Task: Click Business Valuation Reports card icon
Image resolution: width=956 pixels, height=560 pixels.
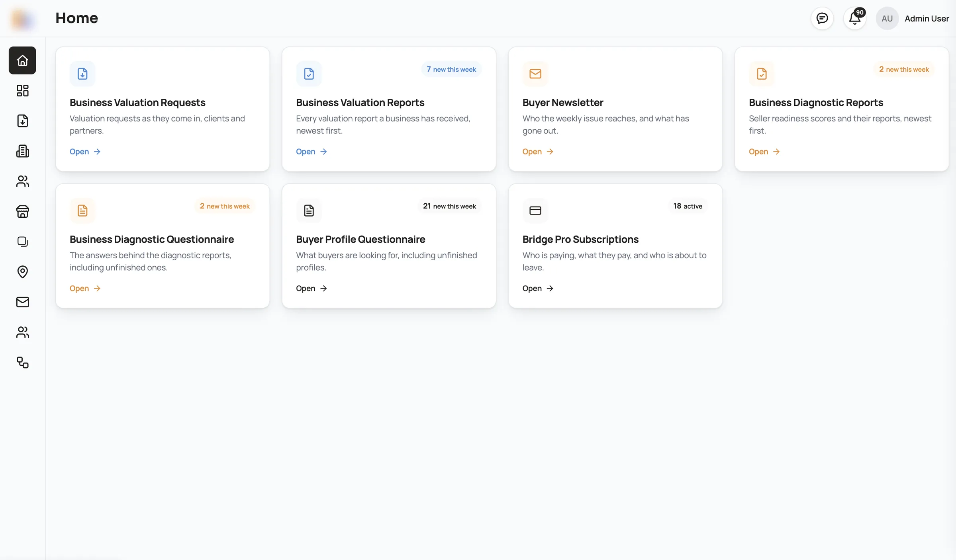Action: coord(309,74)
